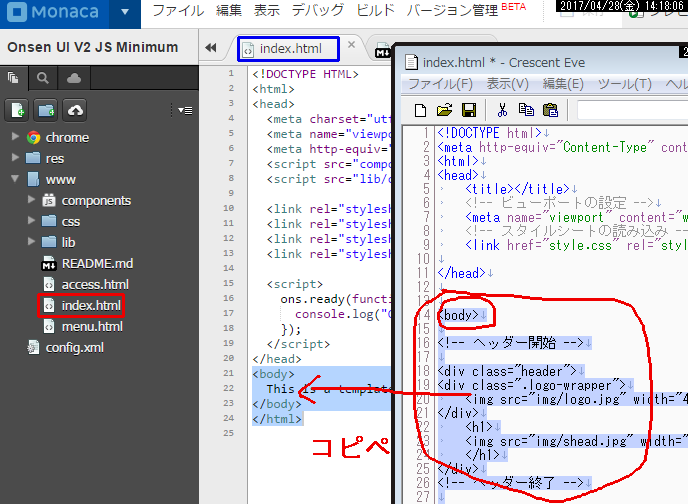This screenshot has width=688, height=504.
Task: Select the css folder label
Action: tap(71, 222)
